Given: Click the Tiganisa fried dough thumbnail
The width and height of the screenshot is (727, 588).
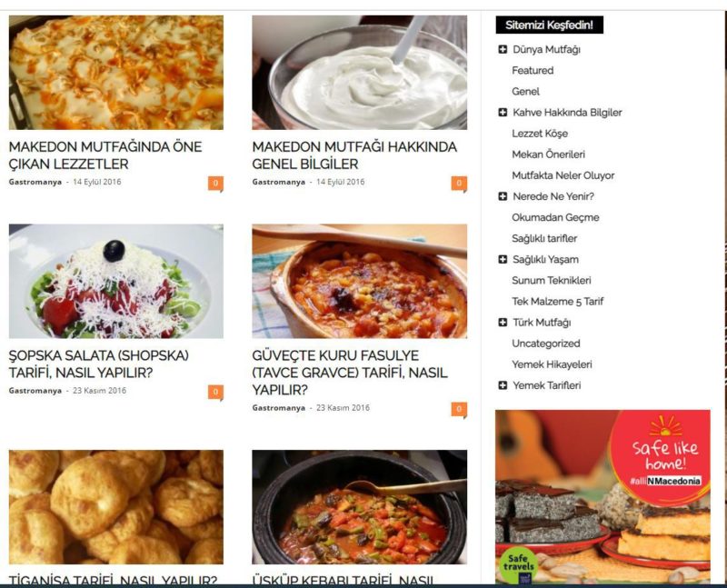Looking at the screenshot, I should [x=116, y=507].
